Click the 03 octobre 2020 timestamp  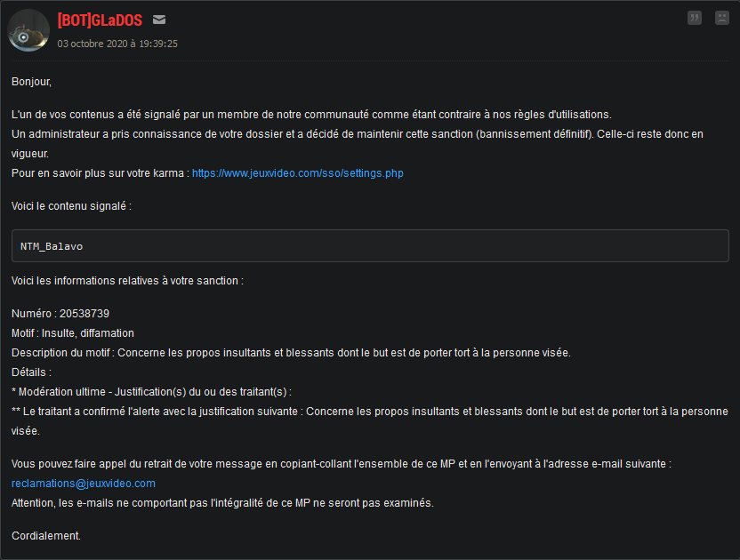tap(117, 44)
